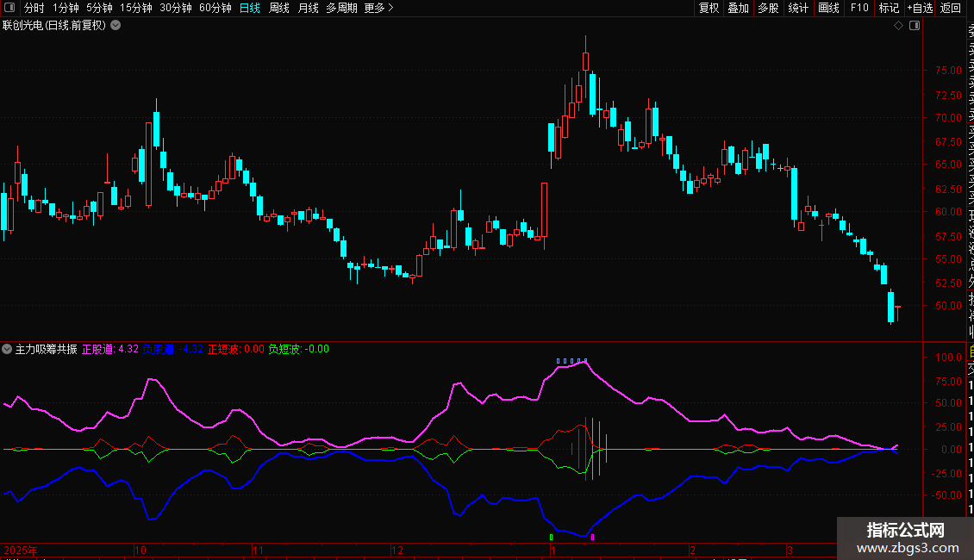Open F10 company info
The width and height of the screenshot is (974, 560).
859,8
